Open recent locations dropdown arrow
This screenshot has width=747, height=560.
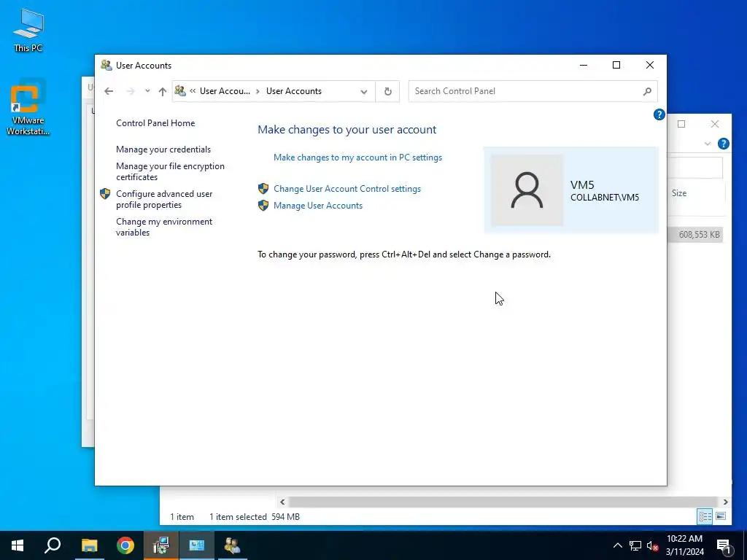147,91
